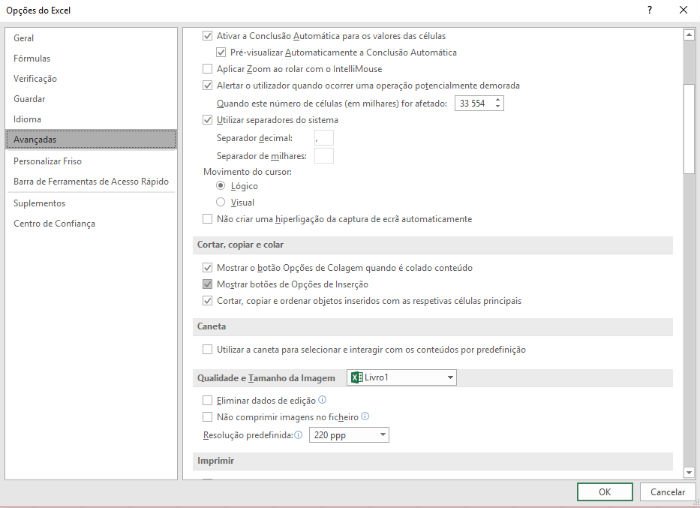Click the cell count field showing 33 554
This screenshot has height=508, width=700.
click(x=475, y=104)
